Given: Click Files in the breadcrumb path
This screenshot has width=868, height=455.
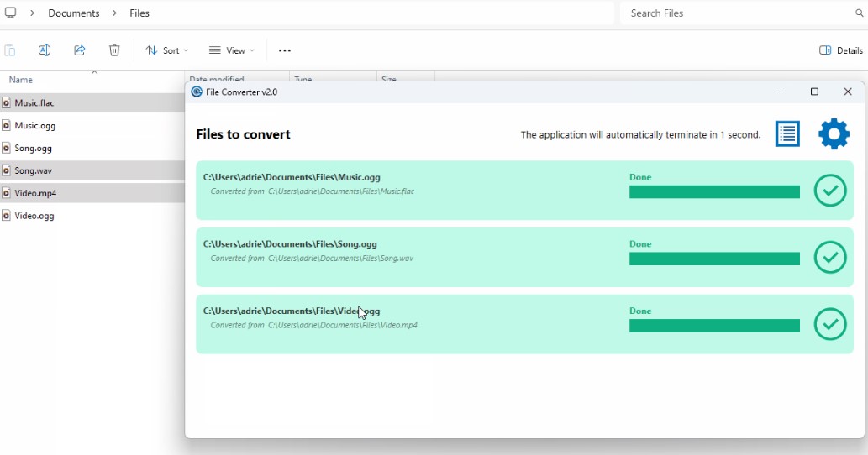Looking at the screenshot, I should coord(139,13).
